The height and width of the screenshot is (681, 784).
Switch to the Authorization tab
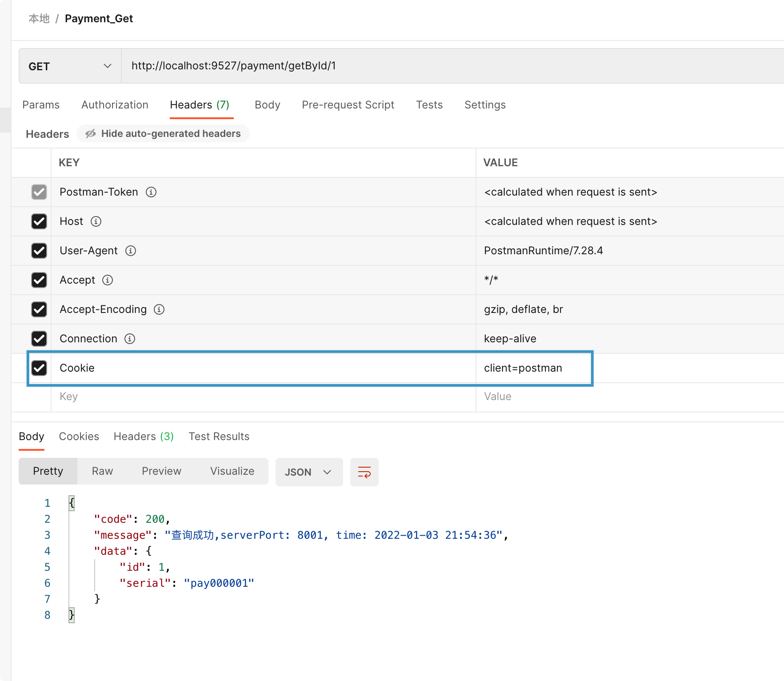pyautogui.click(x=115, y=105)
